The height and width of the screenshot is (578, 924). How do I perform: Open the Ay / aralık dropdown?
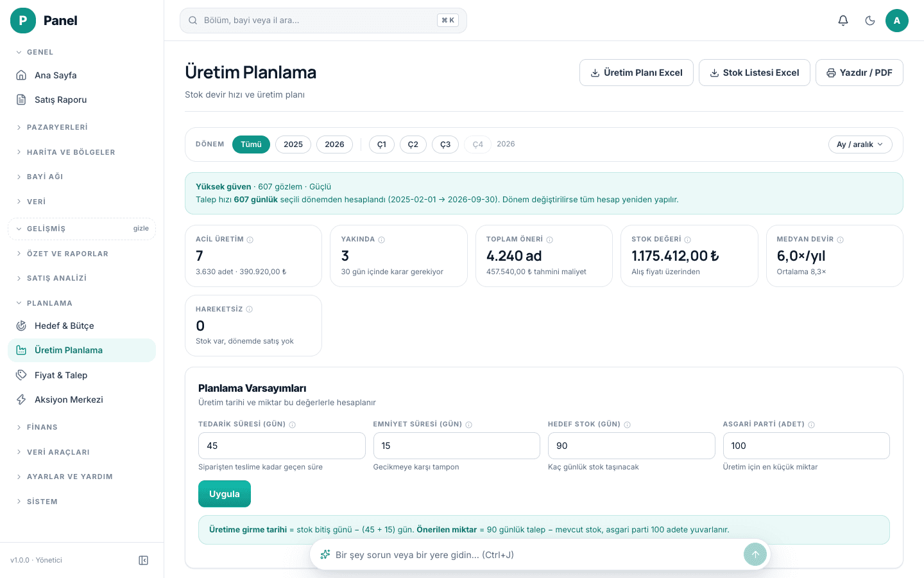click(860, 144)
